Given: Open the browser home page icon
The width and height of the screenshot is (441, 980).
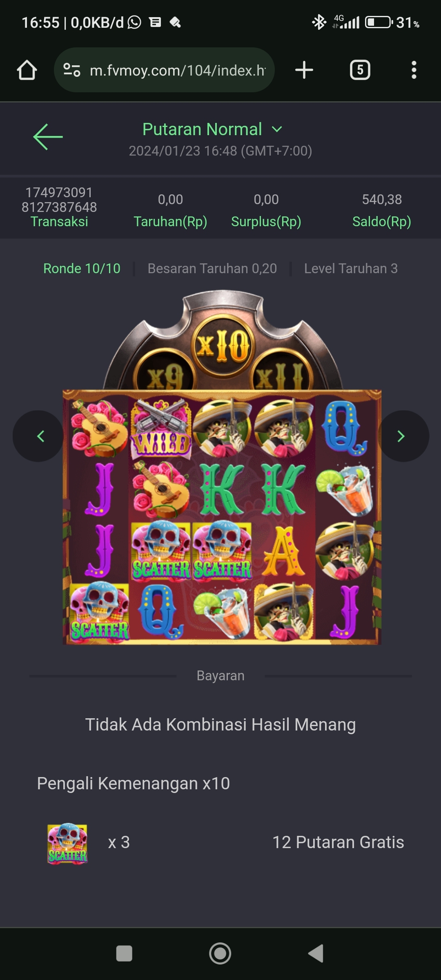Looking at the screenshot, I should (x=27, y=70).
